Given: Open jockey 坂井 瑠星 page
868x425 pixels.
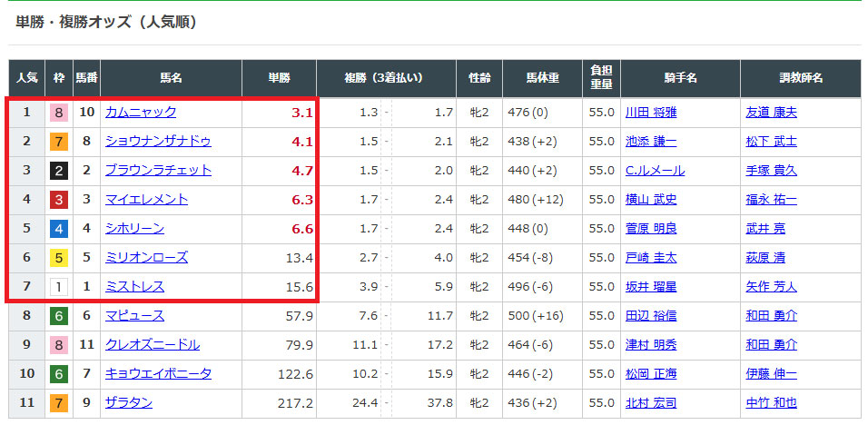Looking at the screenshot, I should [651, 286].
